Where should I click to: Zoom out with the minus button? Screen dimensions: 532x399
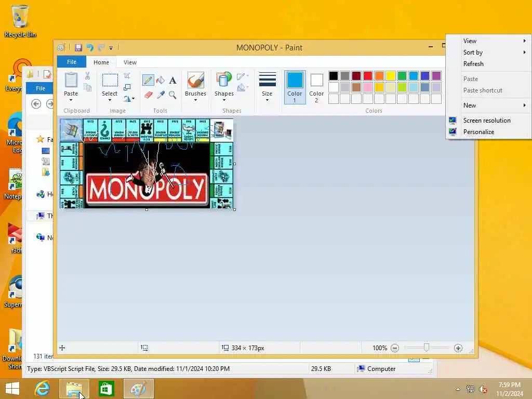click(395, 348)
